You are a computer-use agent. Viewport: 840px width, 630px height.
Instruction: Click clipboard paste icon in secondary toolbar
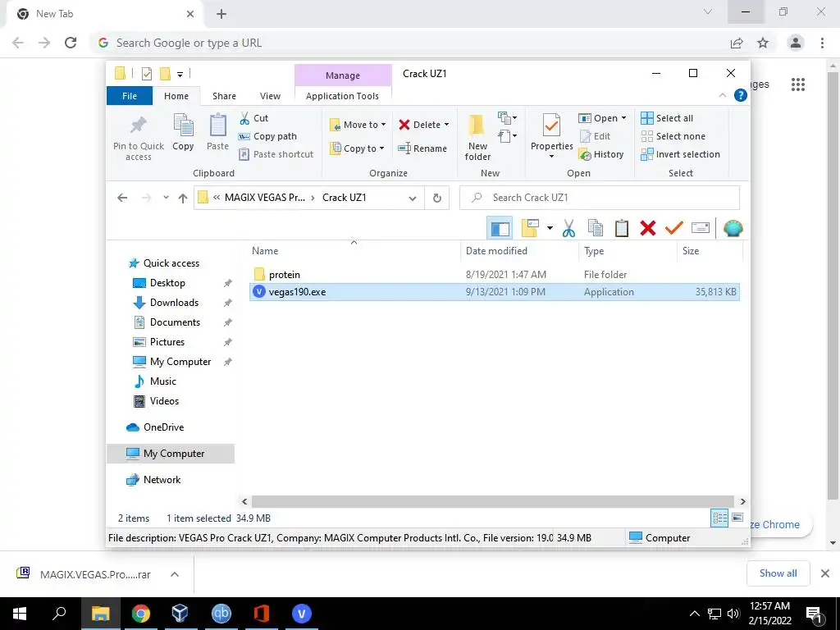click(x=622, y=228)
